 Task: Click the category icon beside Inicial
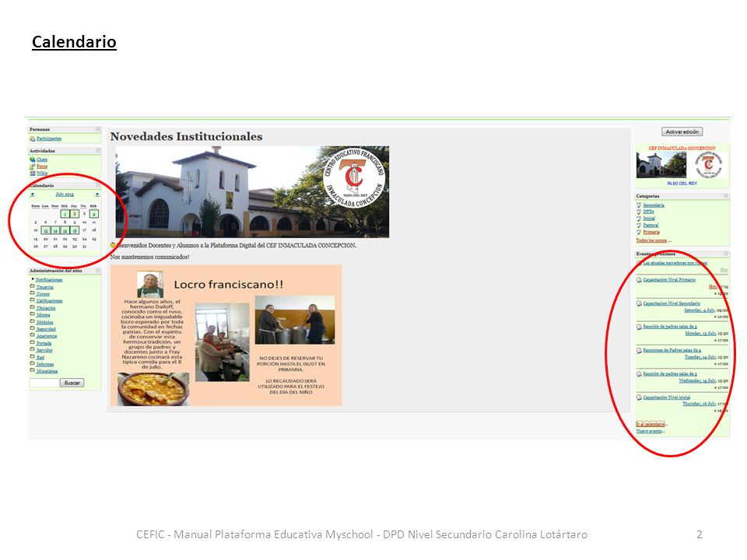(x=639, y=219)
